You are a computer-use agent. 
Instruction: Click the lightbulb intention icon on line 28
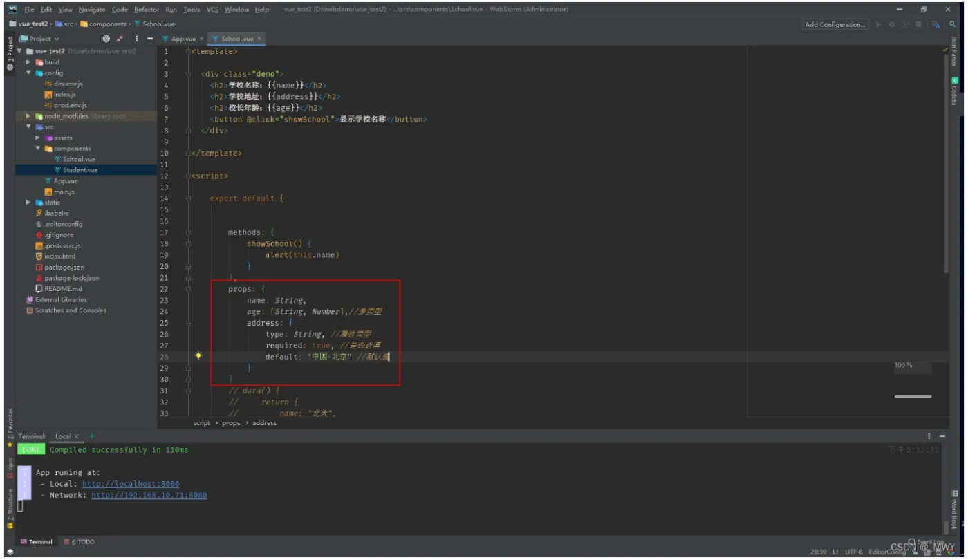(x=198, y=355)
